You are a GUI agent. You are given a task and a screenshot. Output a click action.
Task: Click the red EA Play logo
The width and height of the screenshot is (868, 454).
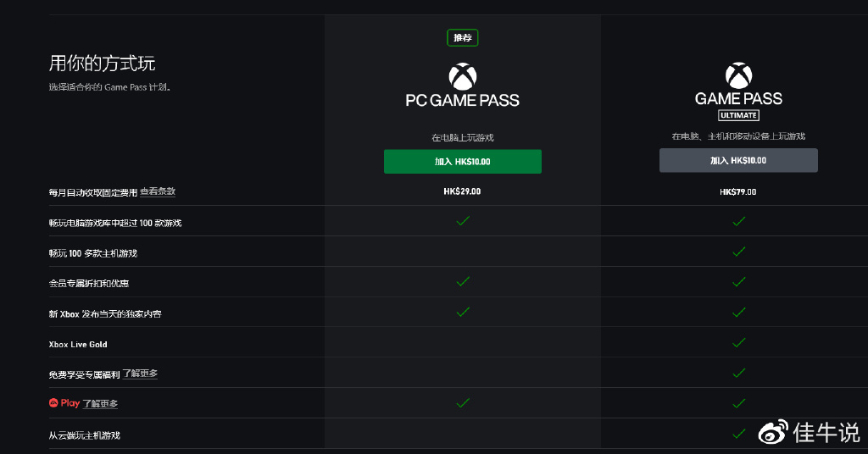tap(53, 403)
